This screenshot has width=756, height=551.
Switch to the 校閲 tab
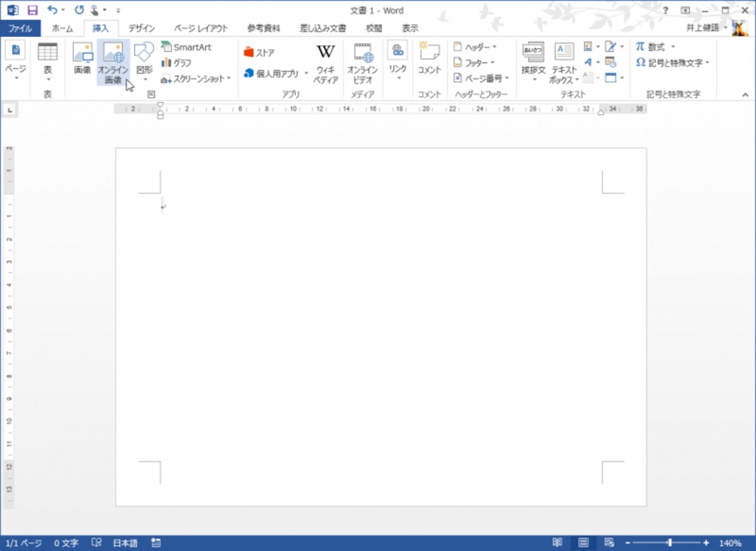374,28
